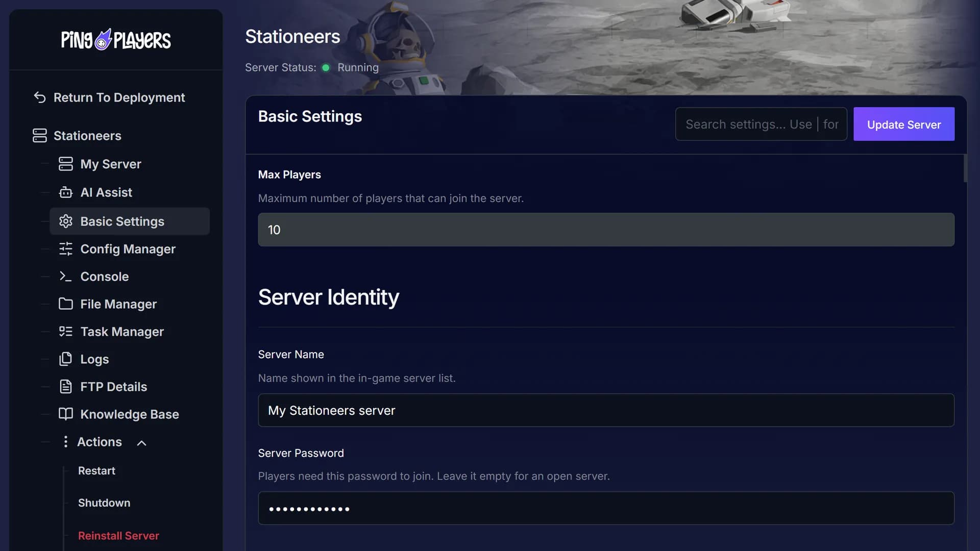Click the PingPlayers logo
This screenshot has height=551, width=980.
point(116,40)
